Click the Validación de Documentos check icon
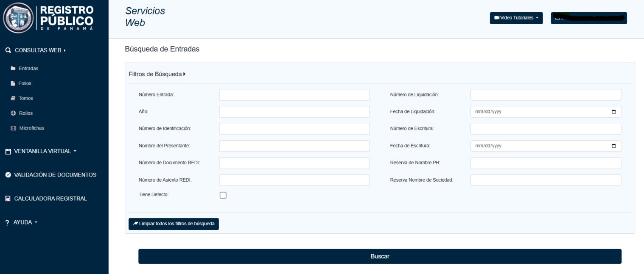Image resolution: width=644 pixels, height=274 pixels. click(x=8, y=175)
